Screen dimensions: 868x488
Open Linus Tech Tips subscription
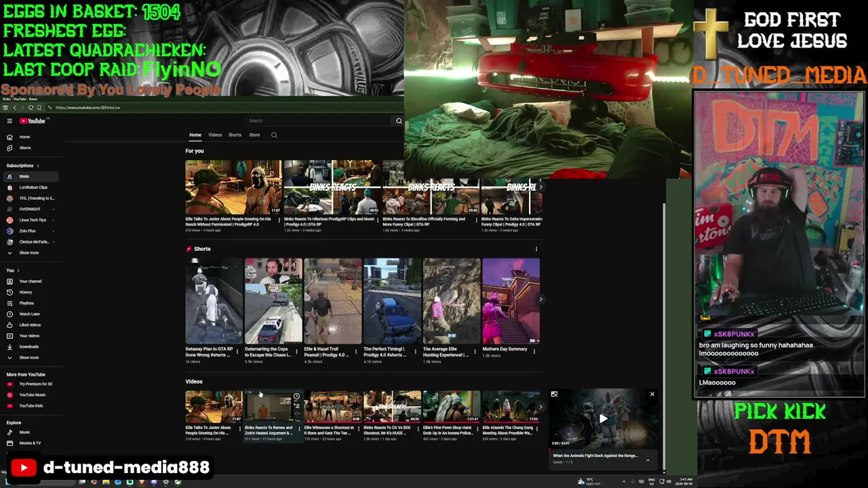coord(31,220)
